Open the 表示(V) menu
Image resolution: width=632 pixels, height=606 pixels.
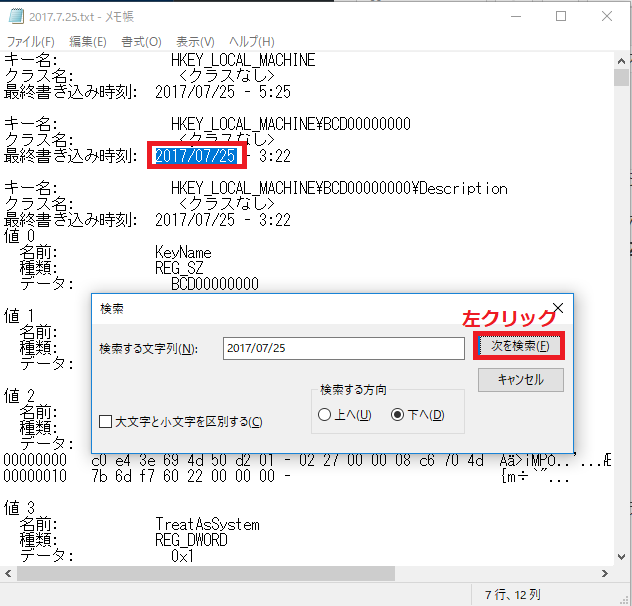point(195,42)
